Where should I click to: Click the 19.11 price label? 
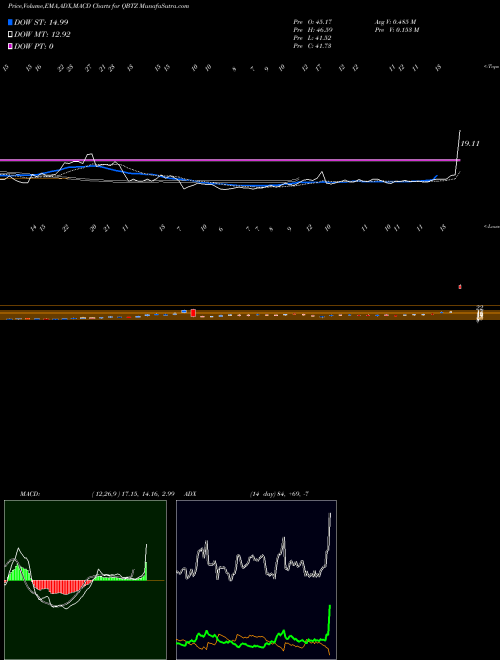(x=471, y=144)
